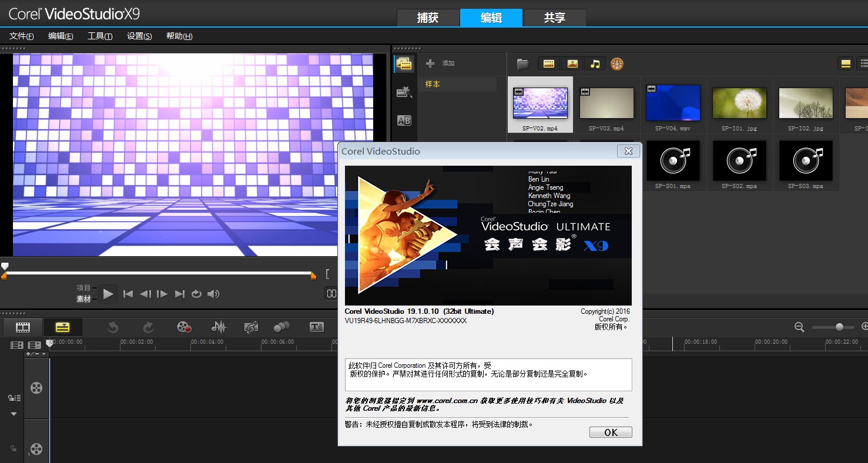Image resolution: width=868 pixels, height=463 pixels.
Task: Toggle repeat playback
Action: [196, 294]
